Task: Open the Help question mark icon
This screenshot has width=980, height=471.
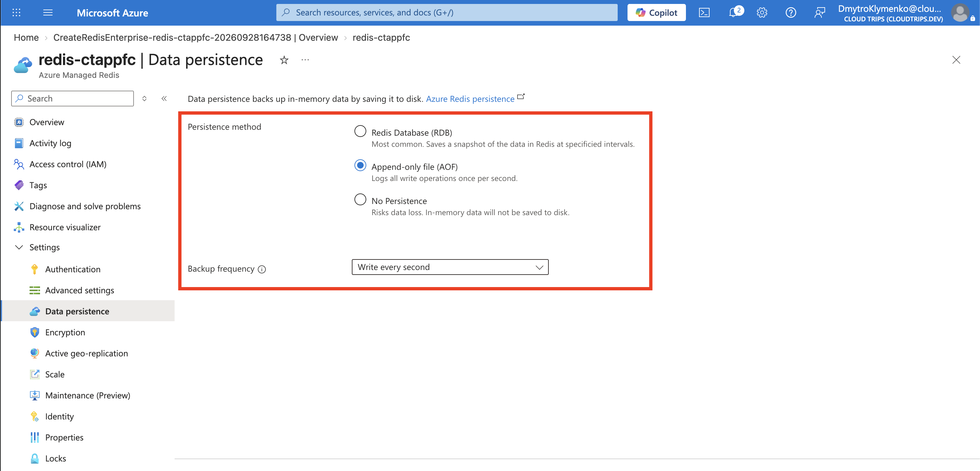Action: [x=791, y=12]
